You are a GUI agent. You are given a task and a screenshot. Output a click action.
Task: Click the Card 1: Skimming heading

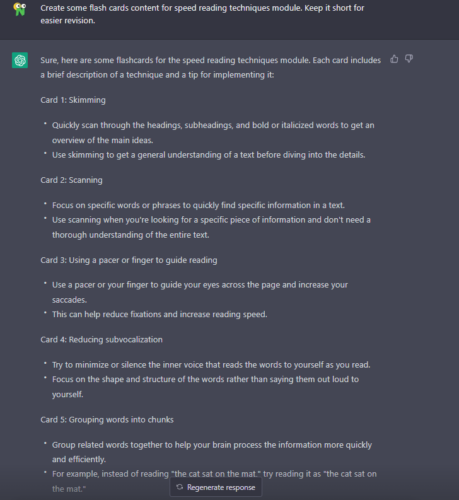click(x=73, y=100)
